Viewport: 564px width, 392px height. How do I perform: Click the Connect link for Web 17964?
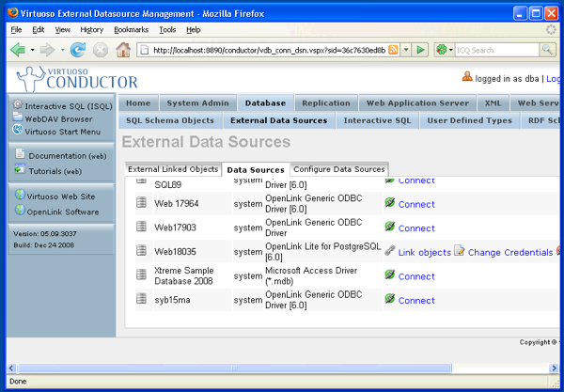pyautogui.click(x=416, y=204)
